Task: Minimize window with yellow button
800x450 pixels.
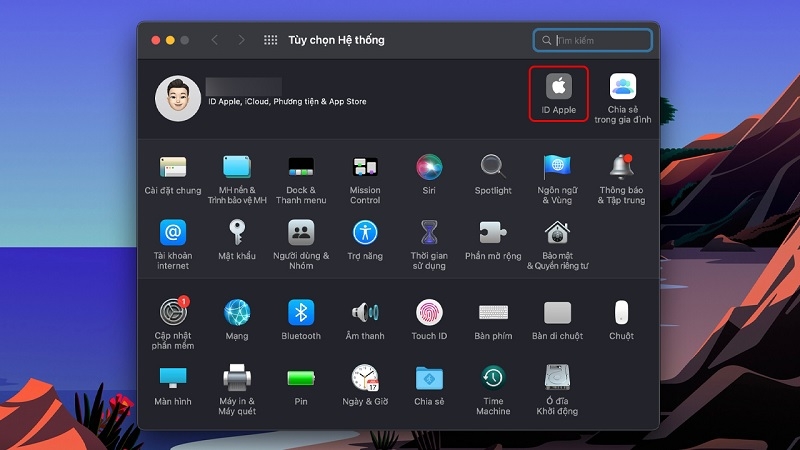Action: 170,40
